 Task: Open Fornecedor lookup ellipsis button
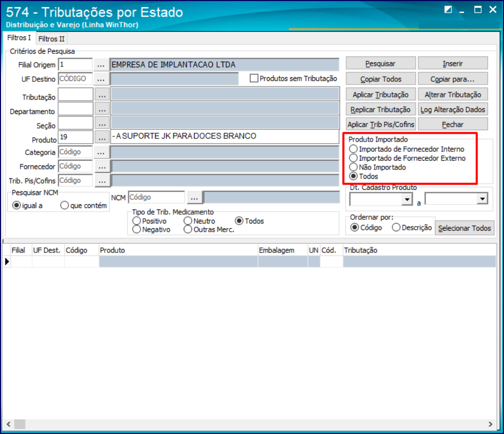[102, 166]
